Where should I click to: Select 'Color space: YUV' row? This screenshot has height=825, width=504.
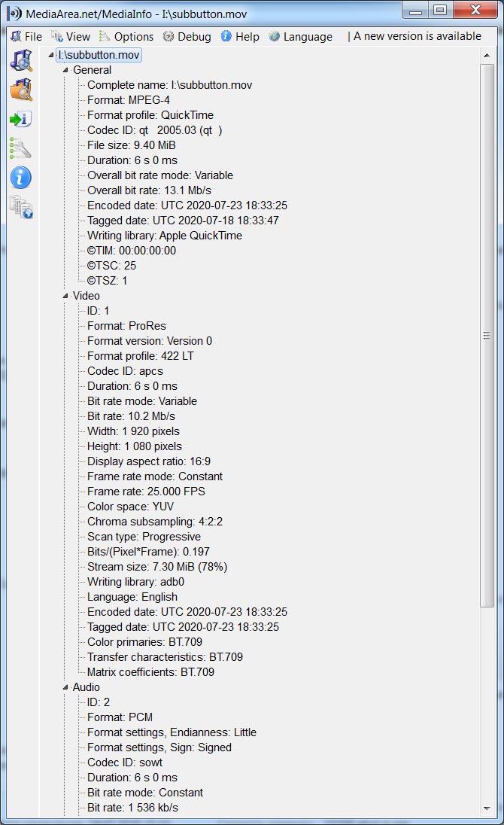click(x=130, y=507)
